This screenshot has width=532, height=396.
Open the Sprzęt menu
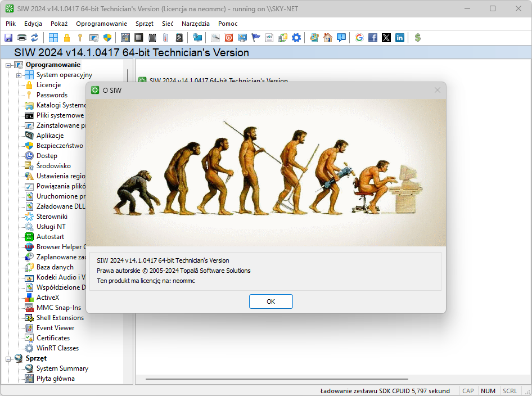[145, 24]
